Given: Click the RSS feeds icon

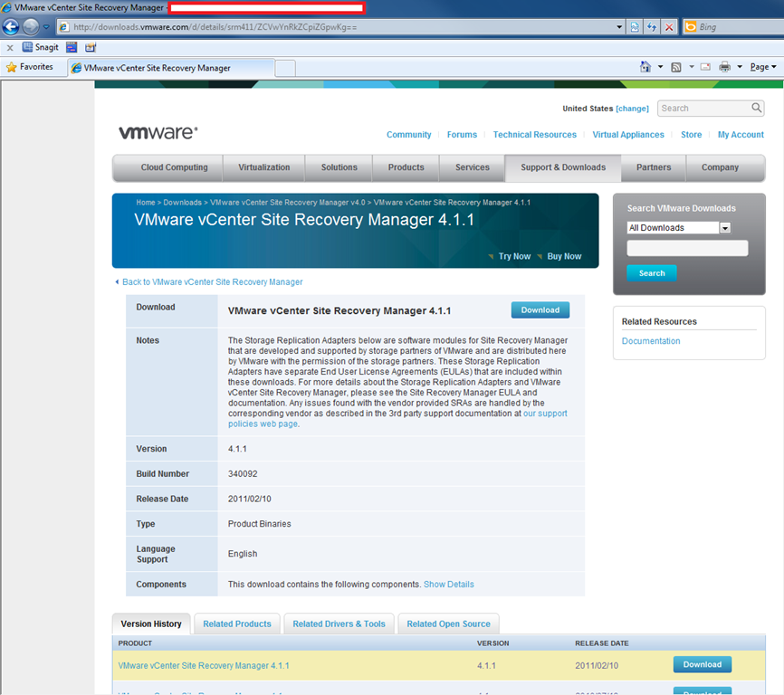Looking at the screenshot, I should (676, 67).
